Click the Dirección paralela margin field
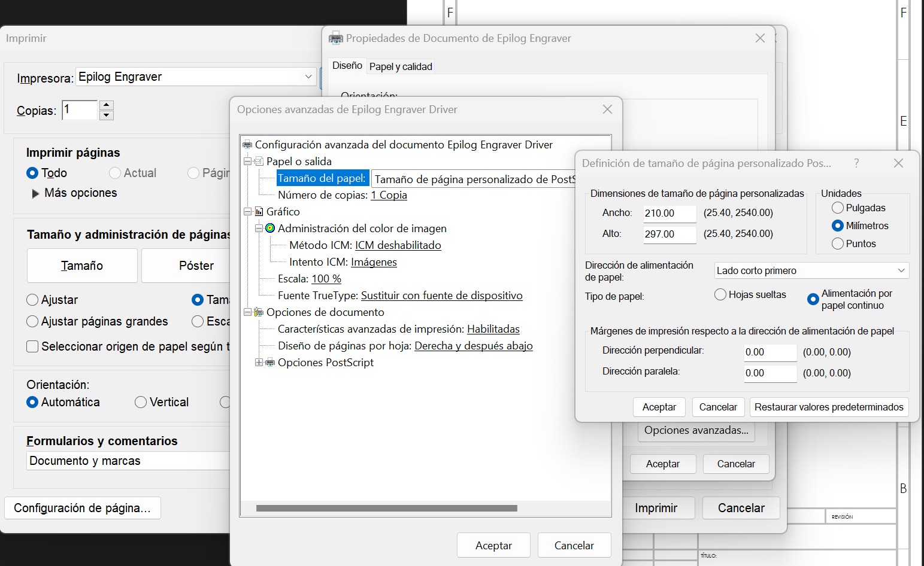 tap(770, 373)
